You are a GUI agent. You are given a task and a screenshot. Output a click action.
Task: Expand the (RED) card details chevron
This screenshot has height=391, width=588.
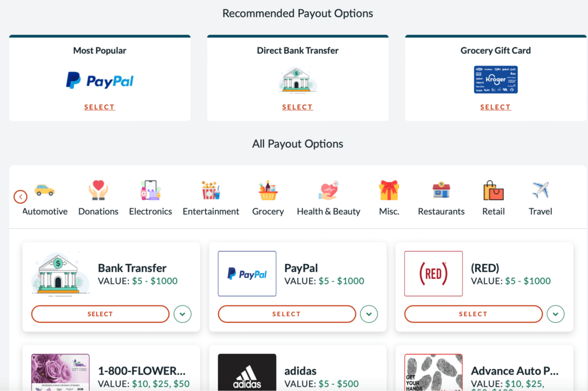pyautogui.click(x=556, y=314)
